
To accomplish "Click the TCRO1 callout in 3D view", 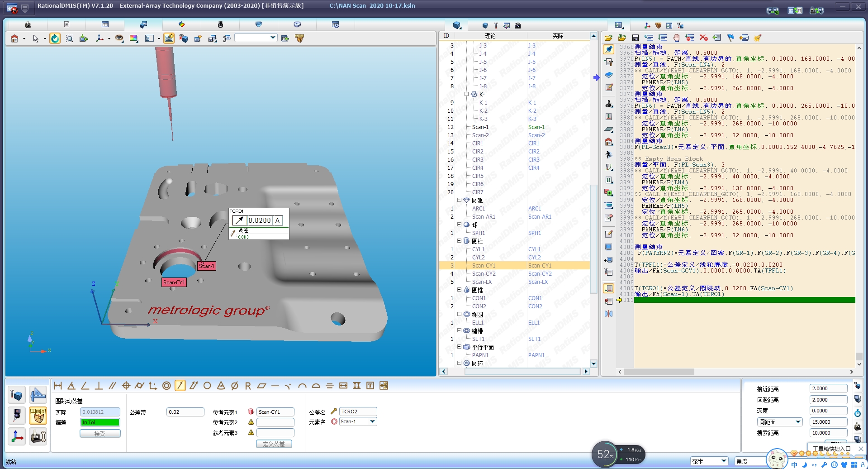I will 259,224.
